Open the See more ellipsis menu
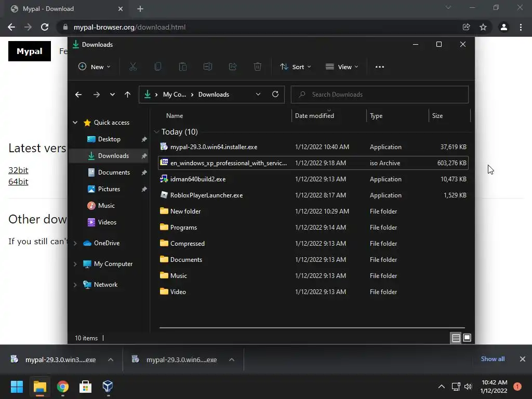The height and width of the screenshot is (399, 532). (x=380, y=67)
